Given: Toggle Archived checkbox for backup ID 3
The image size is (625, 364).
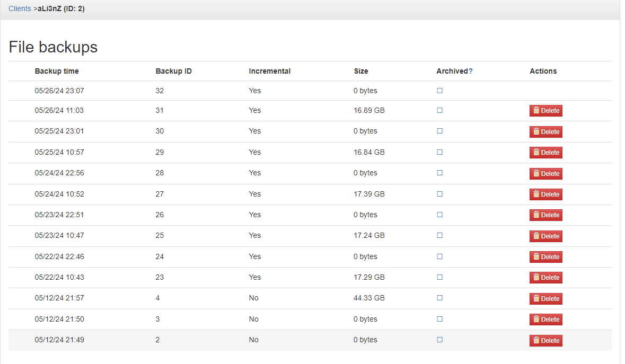Looking at the screenshot, I should click(x=439, y=319).
